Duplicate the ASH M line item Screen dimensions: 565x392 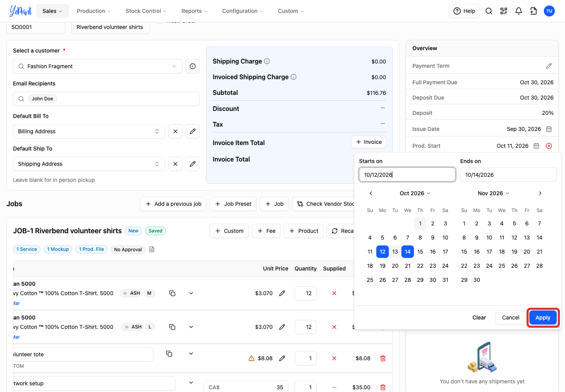172,293
